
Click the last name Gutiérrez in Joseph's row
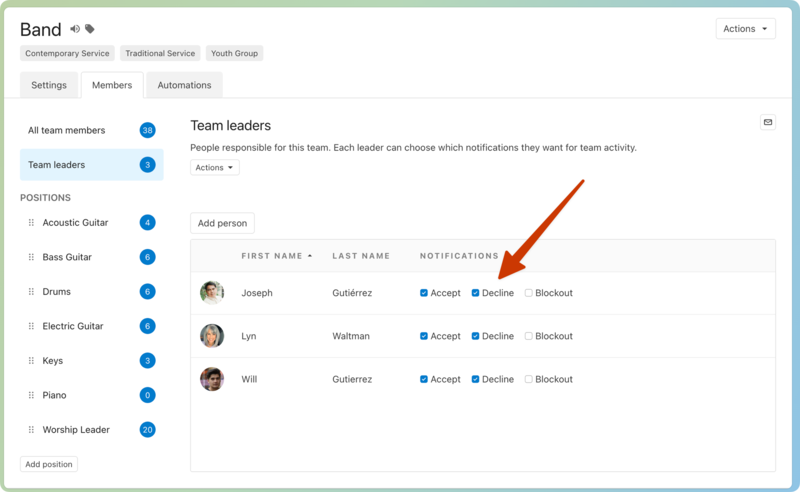pyautogui.click(x=352, y=293)
